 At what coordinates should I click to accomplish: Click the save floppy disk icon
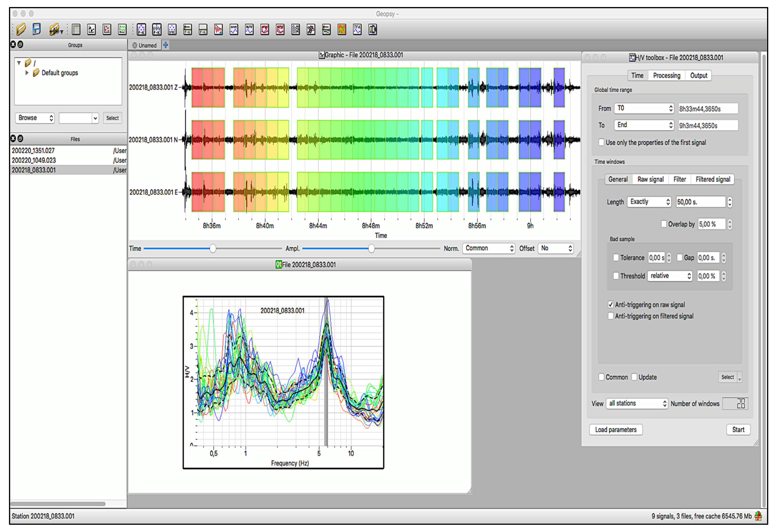37,29
